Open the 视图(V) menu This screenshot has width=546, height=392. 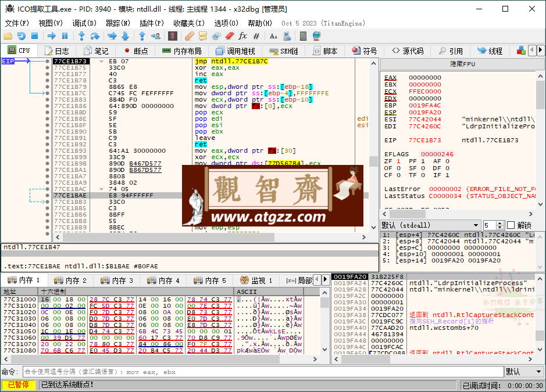(x=51, y=23)
